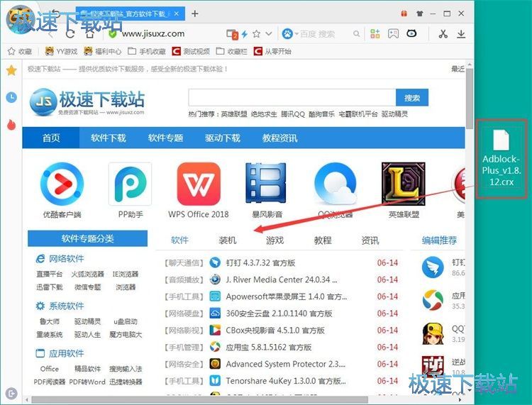Click the 优酷客户端 app icon

tap(62, 184)
